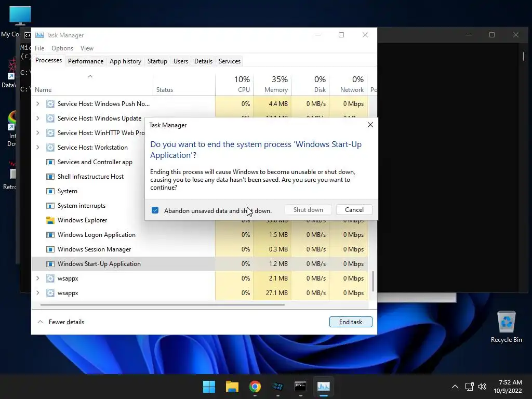Click the Windows Update service gear icon
This screenshot has width=532, height=399.
(50, 118)
